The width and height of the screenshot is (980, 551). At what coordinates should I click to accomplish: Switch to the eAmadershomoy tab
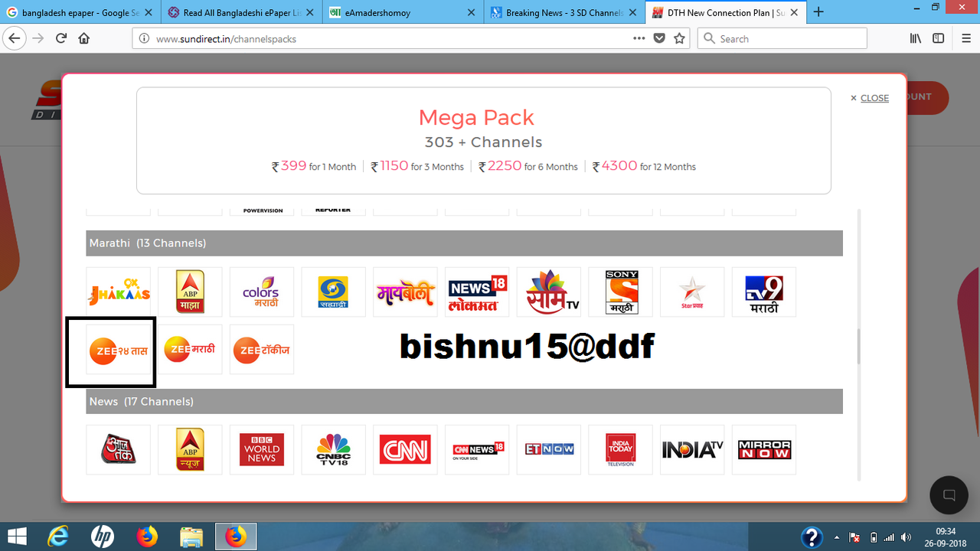click(404, 12)
